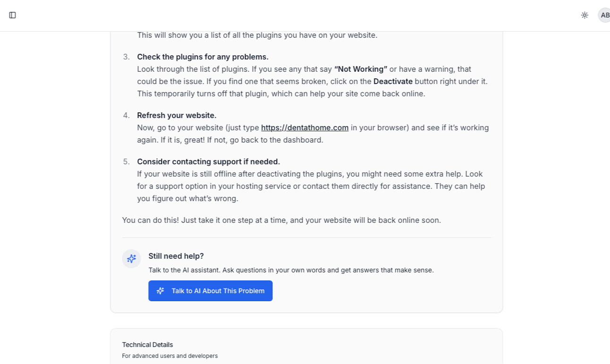Open the dentathome.com hyperlink

(x=305, y=127)
